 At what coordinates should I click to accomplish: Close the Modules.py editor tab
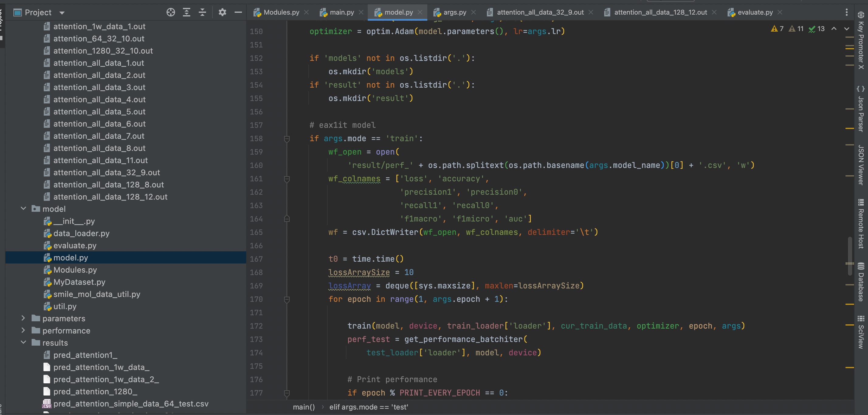pos(306,12)
